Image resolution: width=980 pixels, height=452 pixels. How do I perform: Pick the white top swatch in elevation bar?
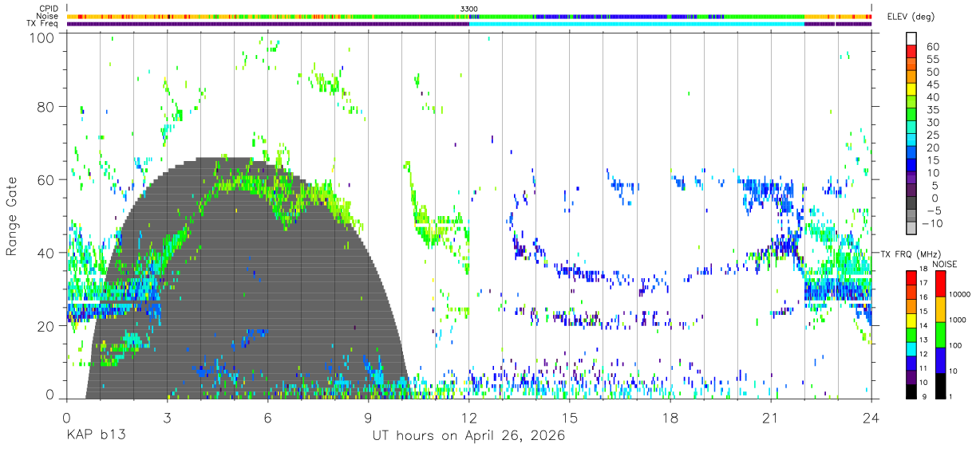[911, 39]
